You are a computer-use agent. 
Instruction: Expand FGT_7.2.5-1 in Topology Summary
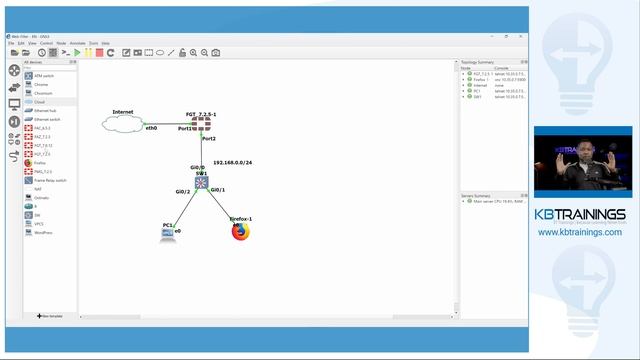[x=463, y=74]
